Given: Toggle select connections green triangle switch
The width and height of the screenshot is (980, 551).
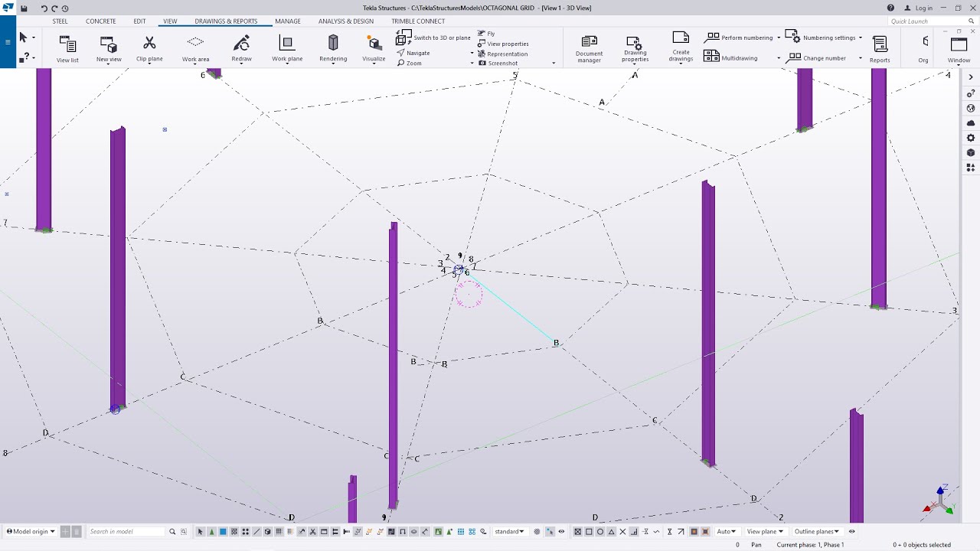Looking at the screenshot, I should coord(211,532).
